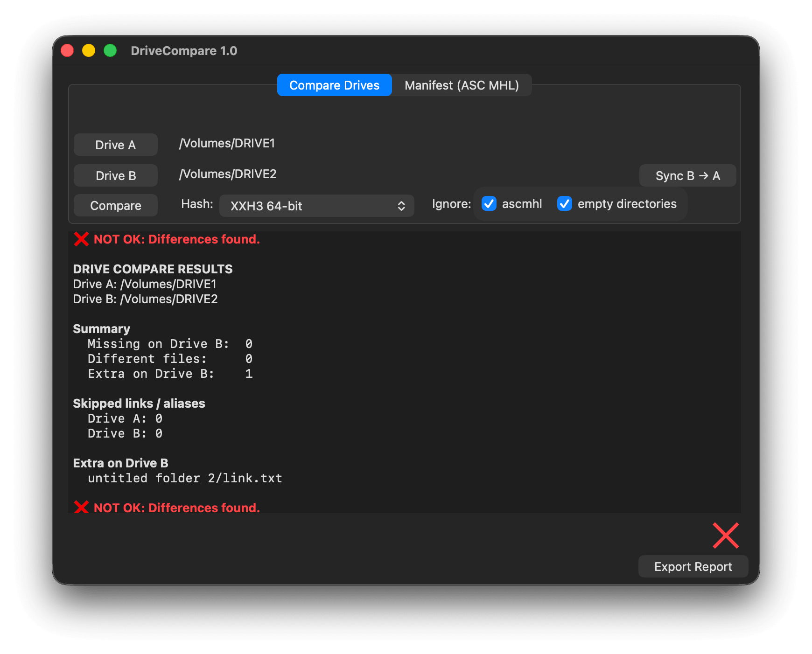Click the red X icon beside the bottom NOT OK message
The image size is (812, 654).
(81, 507)
